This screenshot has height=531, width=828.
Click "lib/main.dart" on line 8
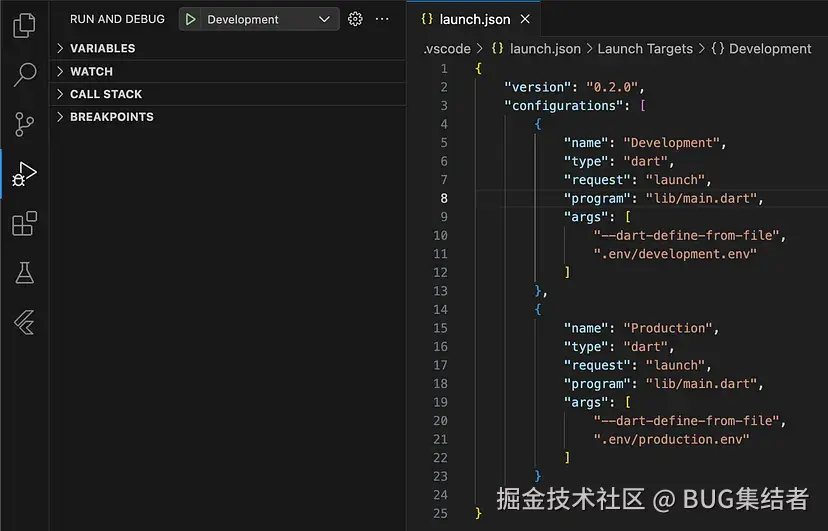click(x=702, y=198)
